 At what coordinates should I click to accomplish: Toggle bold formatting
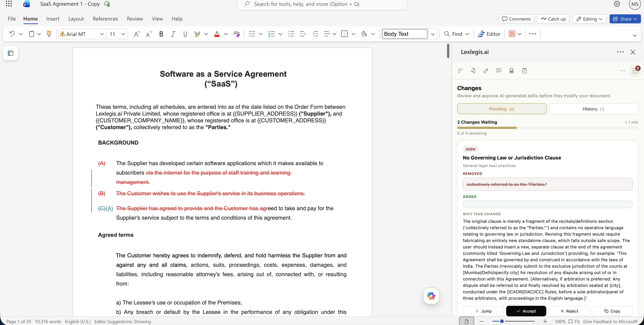pos(161,34)
